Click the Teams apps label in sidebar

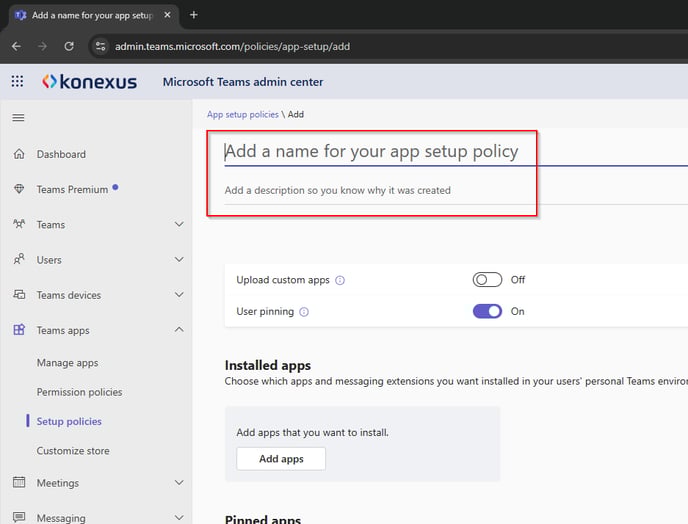63,330
